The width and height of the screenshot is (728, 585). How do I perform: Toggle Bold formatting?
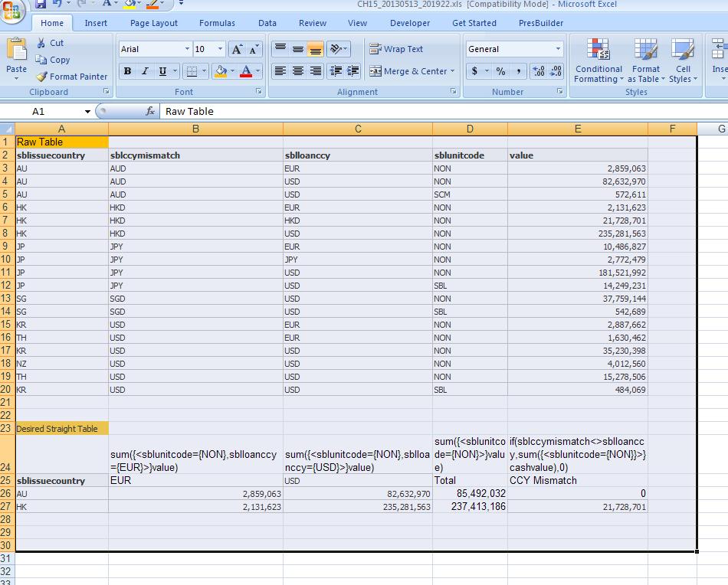[127, 71]
